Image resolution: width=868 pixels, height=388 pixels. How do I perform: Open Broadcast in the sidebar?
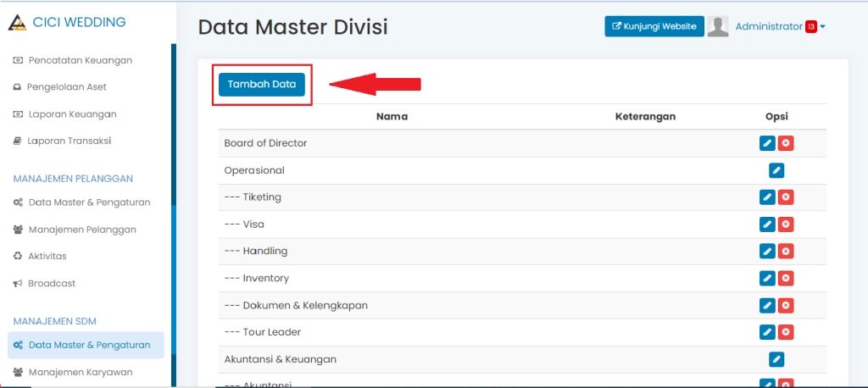52,284
